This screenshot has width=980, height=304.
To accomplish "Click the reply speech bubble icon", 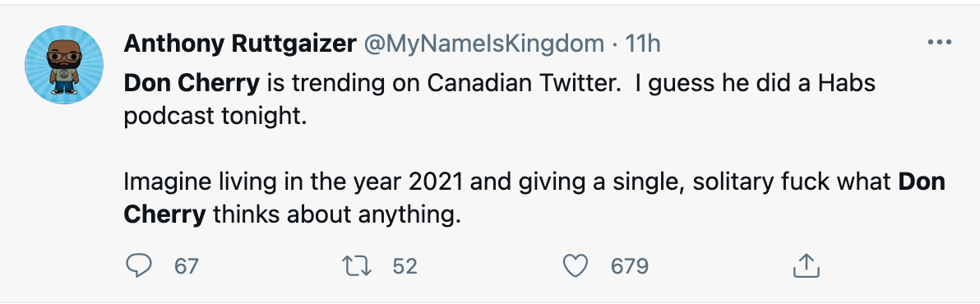I will [139, 266].
